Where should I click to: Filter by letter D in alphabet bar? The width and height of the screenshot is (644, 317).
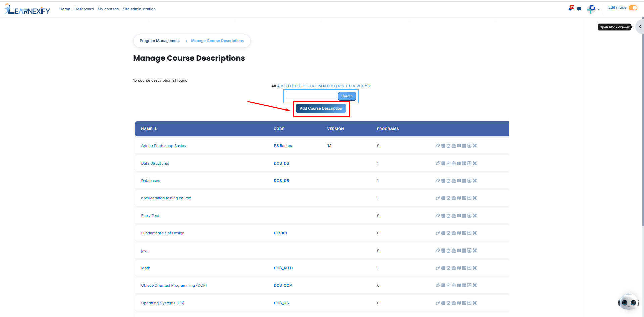(289, 86)
